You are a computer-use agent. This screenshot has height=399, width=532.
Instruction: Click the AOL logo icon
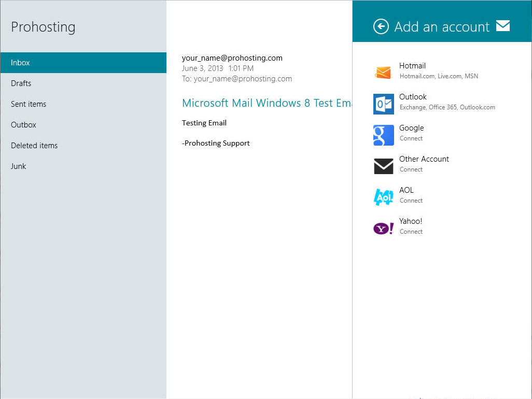pos(383,197)
